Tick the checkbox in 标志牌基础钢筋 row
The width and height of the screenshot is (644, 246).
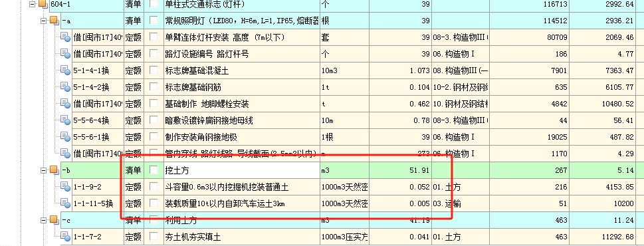(154, 86)
